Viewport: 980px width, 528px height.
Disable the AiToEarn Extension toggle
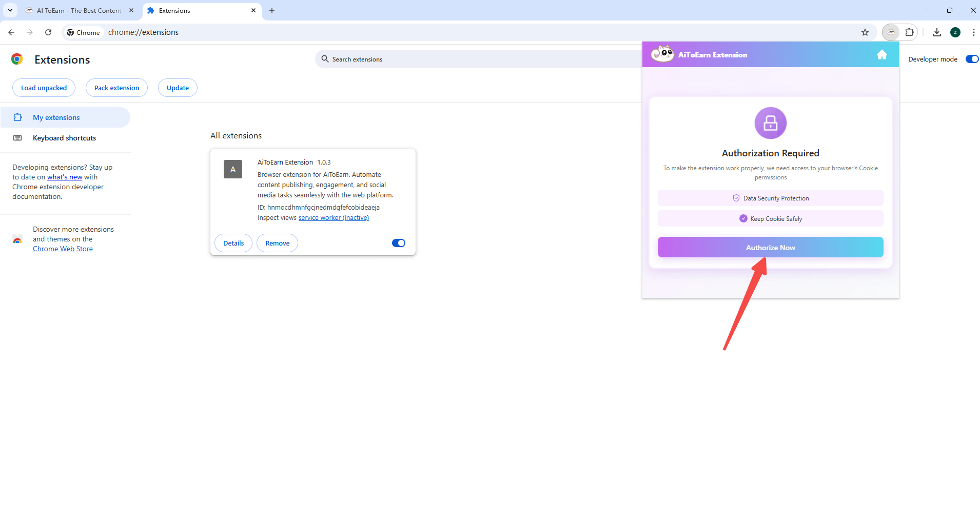click(x=398, y=243)
